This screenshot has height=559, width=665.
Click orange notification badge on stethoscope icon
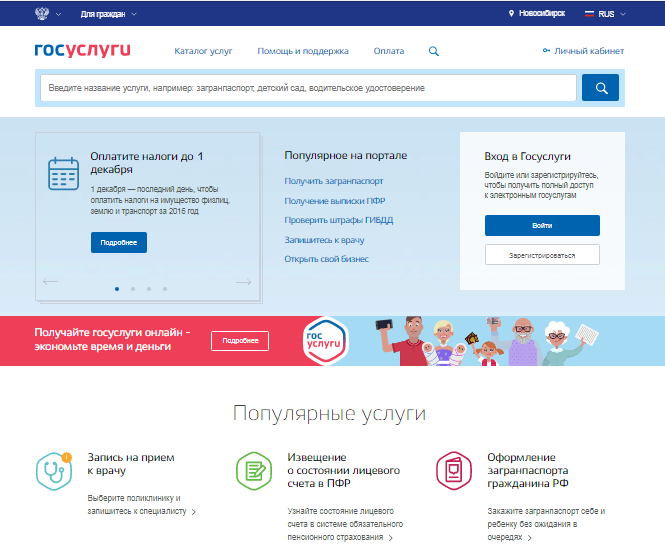click(x=67, y=457)
